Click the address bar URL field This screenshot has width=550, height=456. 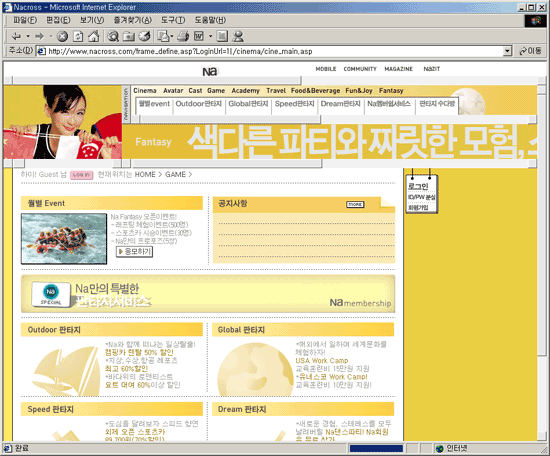click(269, 51)
